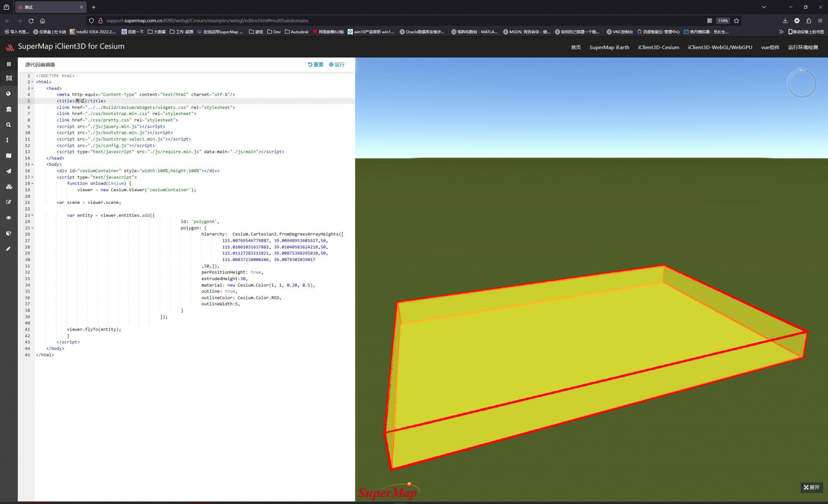Screen dimensions: 828x504
Task: Open the globe category in the sidebar
Action: [8, 94]
